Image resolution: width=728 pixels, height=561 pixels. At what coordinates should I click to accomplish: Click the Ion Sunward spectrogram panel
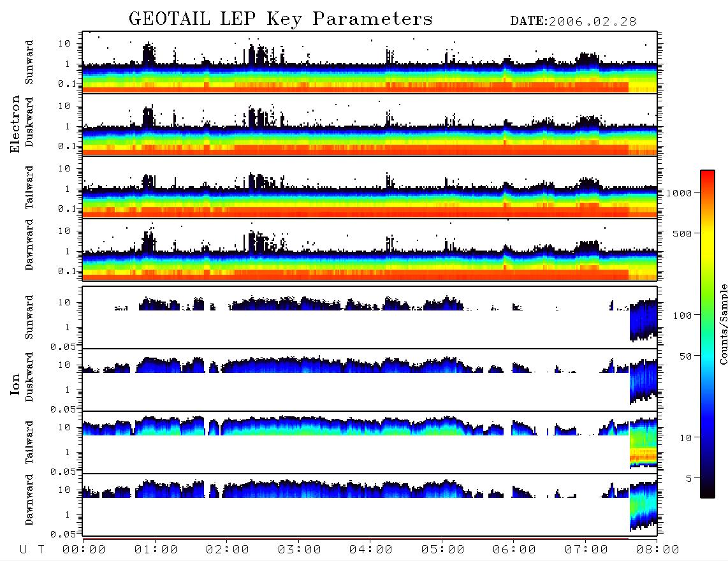tap(370, 317)
